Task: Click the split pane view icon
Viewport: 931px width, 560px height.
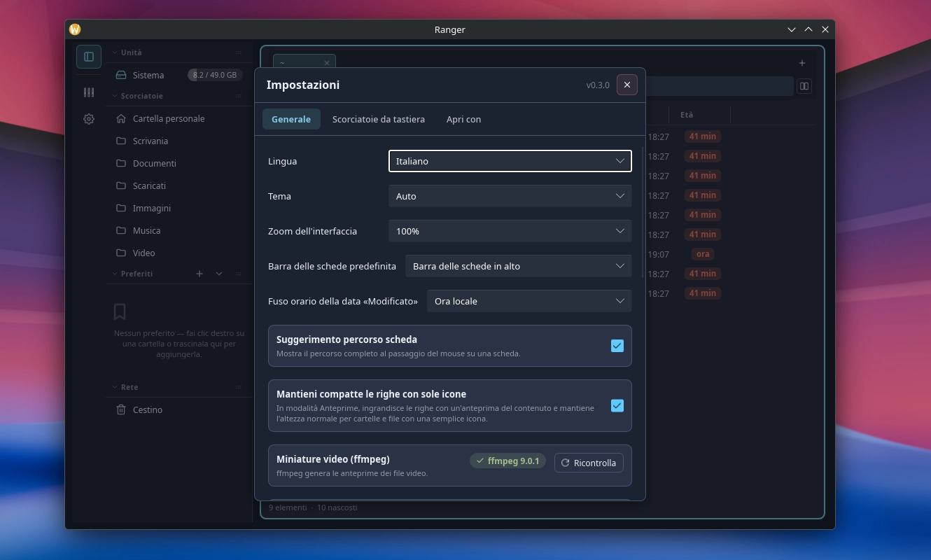Action: click(804, 86)
